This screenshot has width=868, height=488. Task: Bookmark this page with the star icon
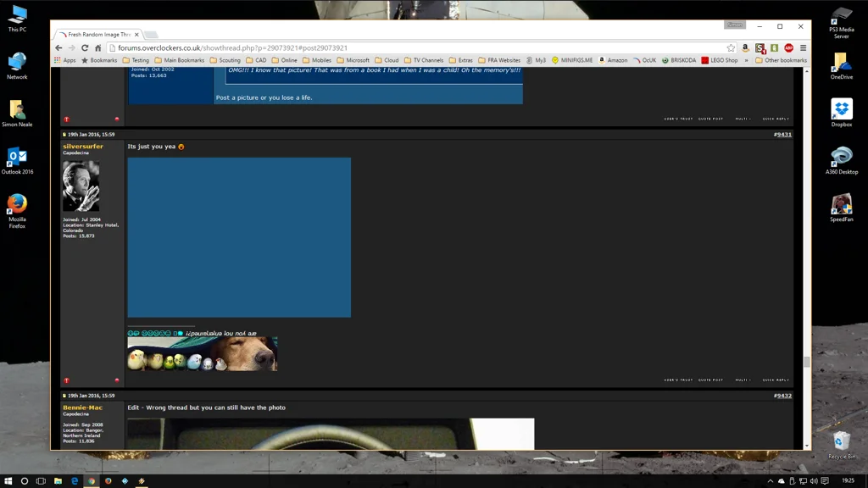pyautogui.click(x=731, y=48)
